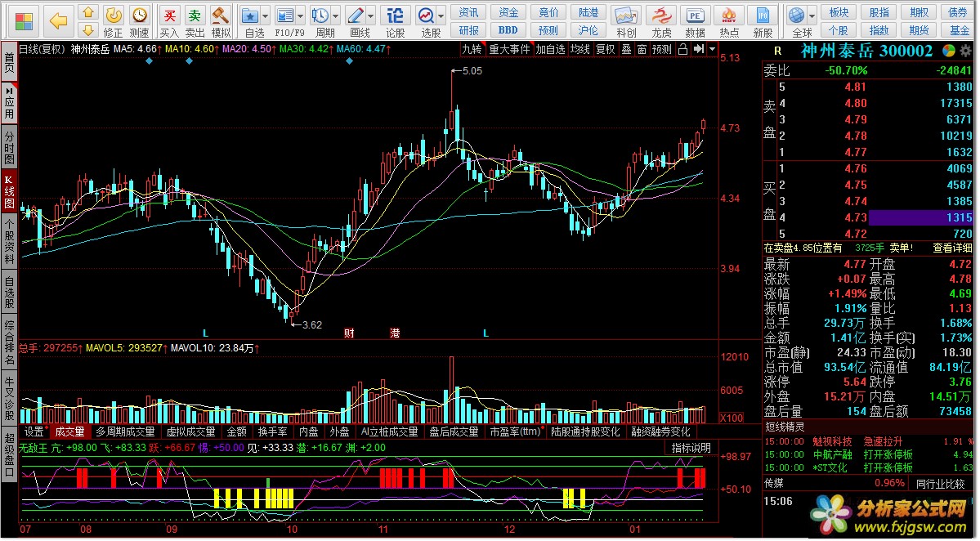Open the 热点 hot flame icon

coord(729,16)
